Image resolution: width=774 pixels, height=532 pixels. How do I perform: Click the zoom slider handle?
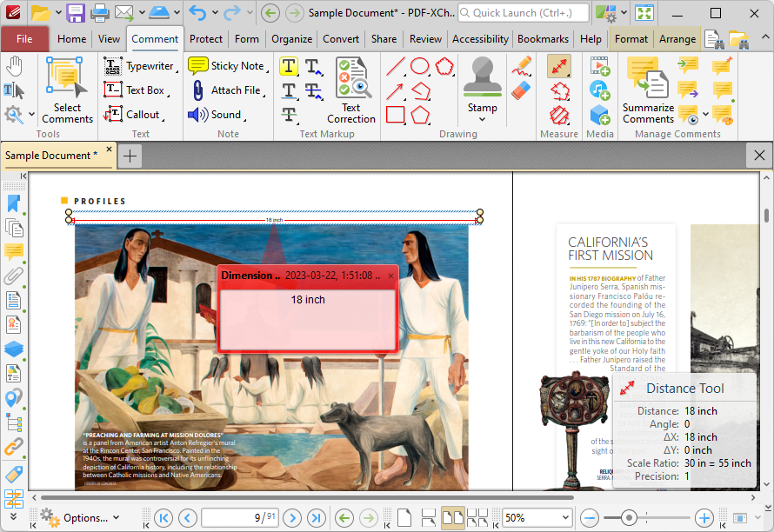pyautogui.click(x=629, y=518)
